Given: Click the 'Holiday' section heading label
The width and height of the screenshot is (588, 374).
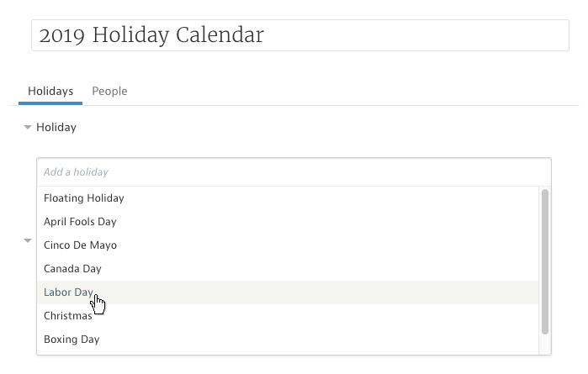Looking at the screenshot, I should pos(56,128).
